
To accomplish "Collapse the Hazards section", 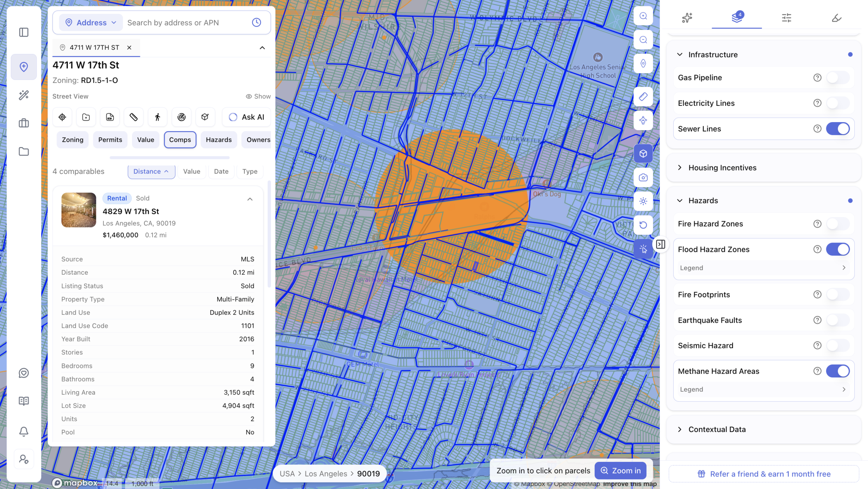I will click(680, 201).
